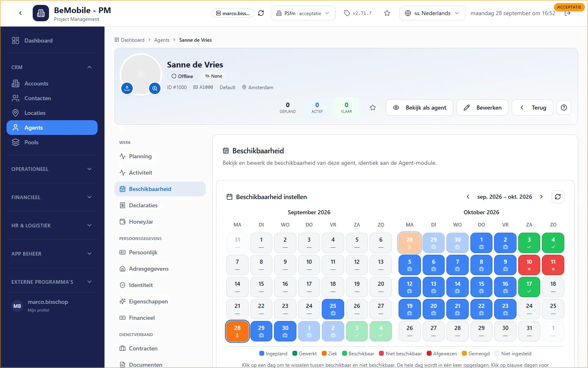The height and width of the screenshot is (368, 588).
Task: Refresh the availability calendar
Action: [558, 197]
